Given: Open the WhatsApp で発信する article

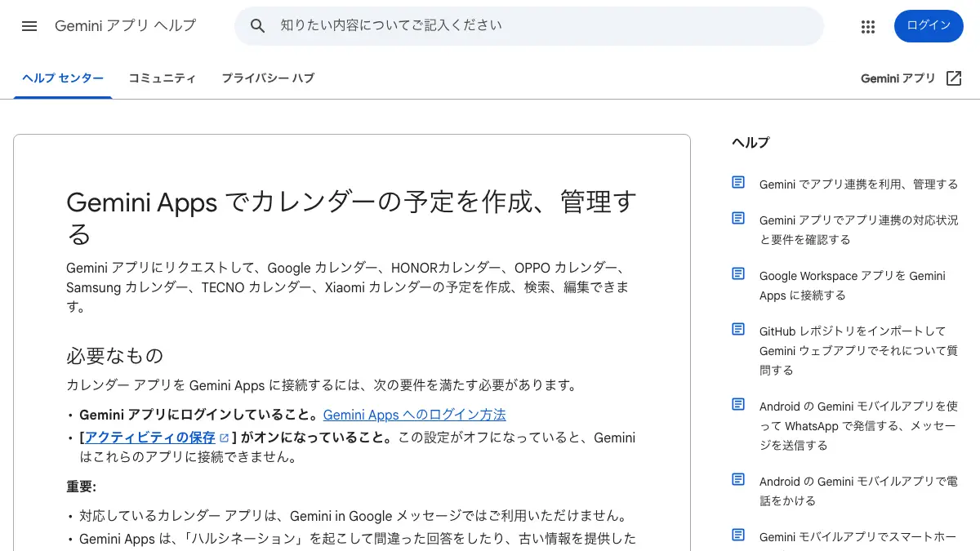Looking at the screenshot, I should pos(858,426).
